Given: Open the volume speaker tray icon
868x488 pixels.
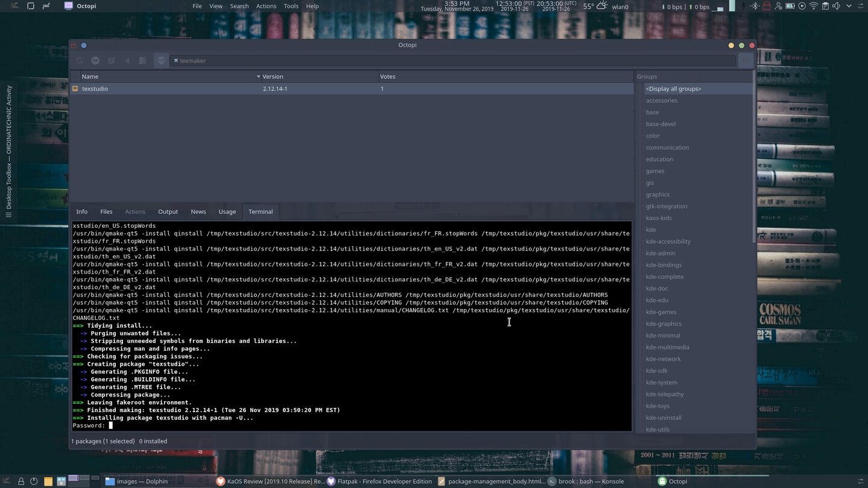Looking at the screenshot, I should 836,6.
